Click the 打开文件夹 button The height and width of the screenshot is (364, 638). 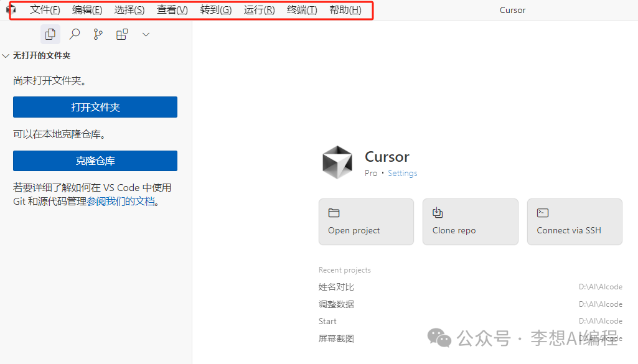(x=95, y=107)
